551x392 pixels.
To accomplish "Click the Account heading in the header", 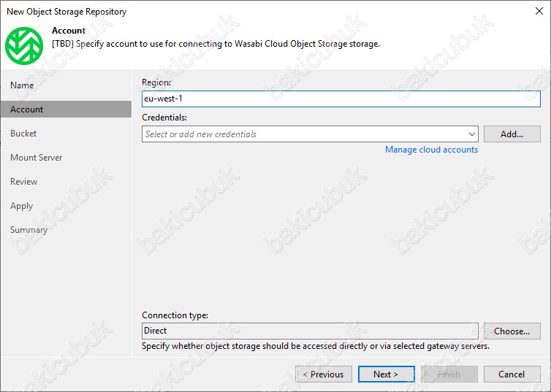I will click(69, 31).
